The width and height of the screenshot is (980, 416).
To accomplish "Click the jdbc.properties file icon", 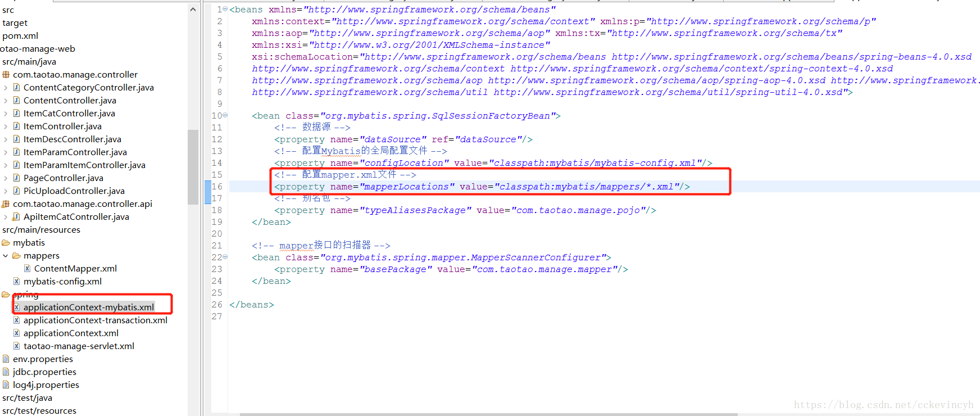I will coord(6,372).
